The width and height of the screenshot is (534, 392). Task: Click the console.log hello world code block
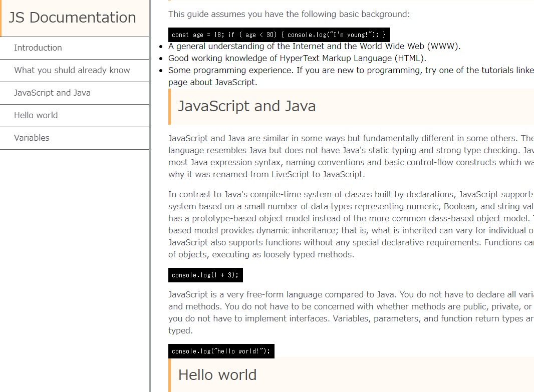[x=221, y=351]
